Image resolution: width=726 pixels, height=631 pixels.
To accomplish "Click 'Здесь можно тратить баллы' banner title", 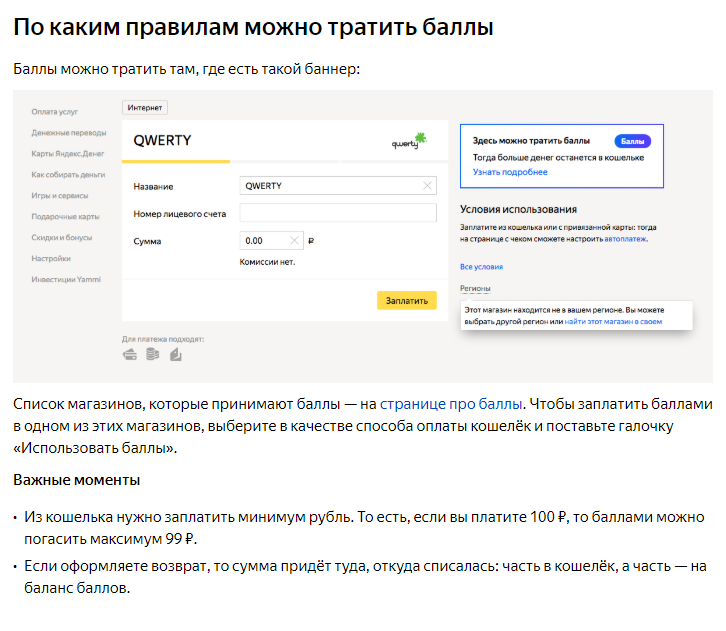I will click(x=531, y=141).
